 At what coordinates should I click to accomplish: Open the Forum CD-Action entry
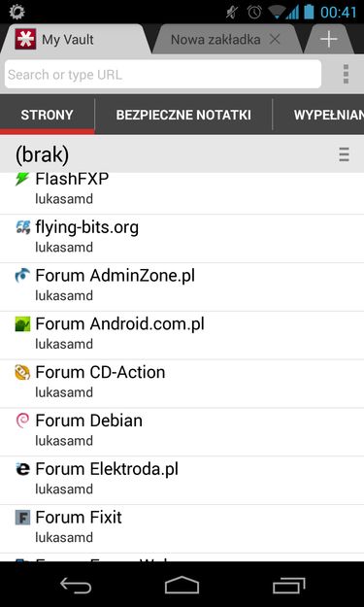point(182,384)
